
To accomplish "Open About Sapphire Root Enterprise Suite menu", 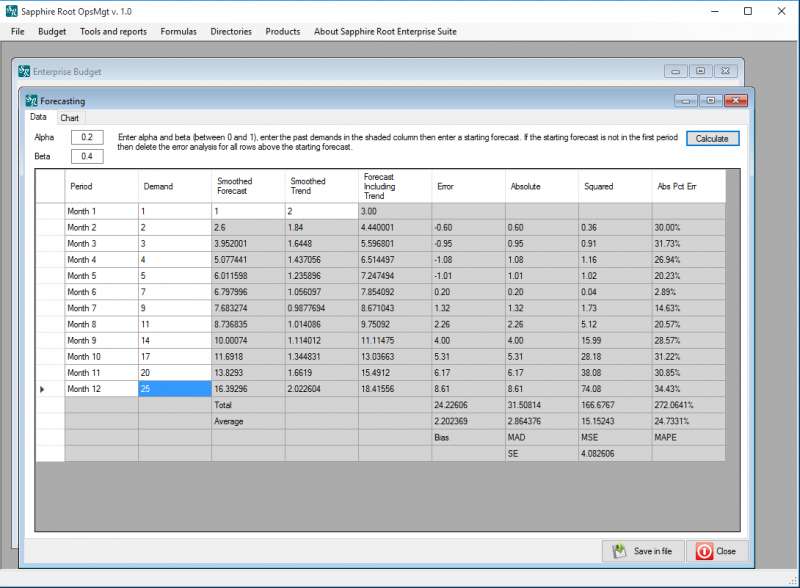I will (385, 32).
